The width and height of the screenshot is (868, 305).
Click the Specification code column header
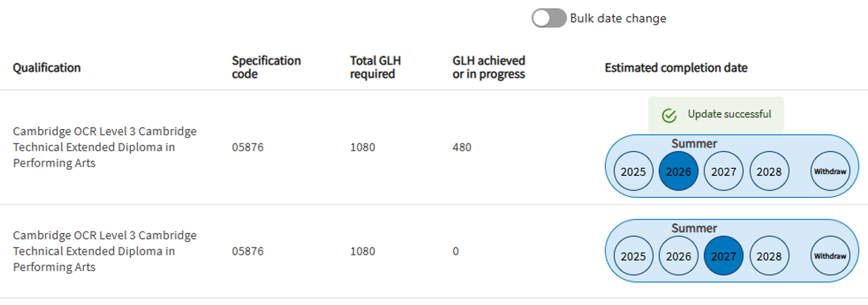[266, 67]
